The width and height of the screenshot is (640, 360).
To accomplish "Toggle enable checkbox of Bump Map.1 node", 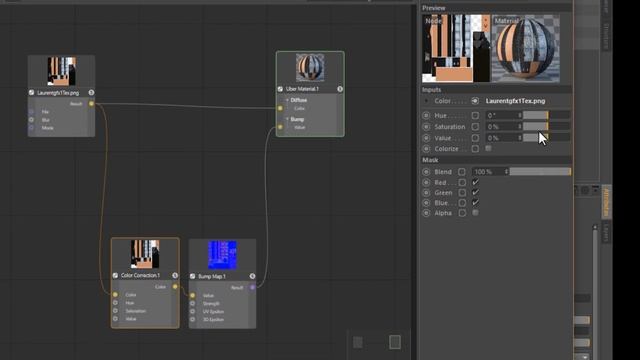I will tap(193, 276).
